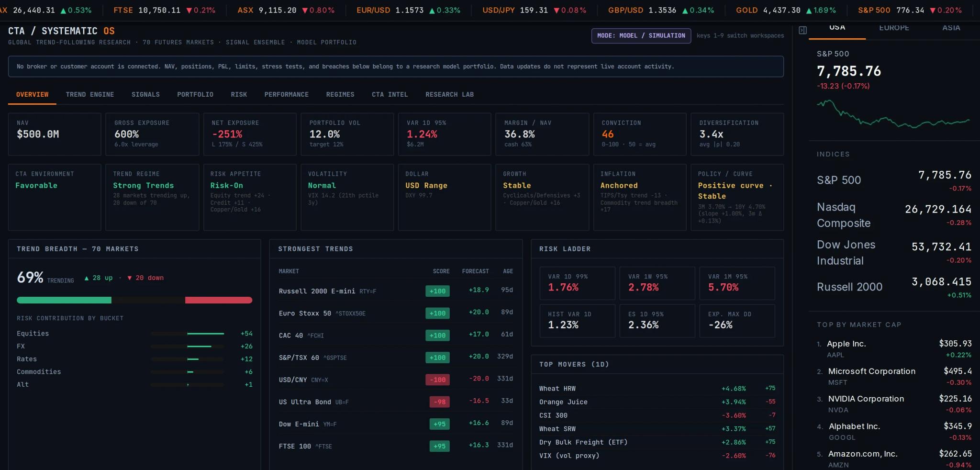Open the Performance tab
Screen dimensions: 980x470
[x=286, y=94]
